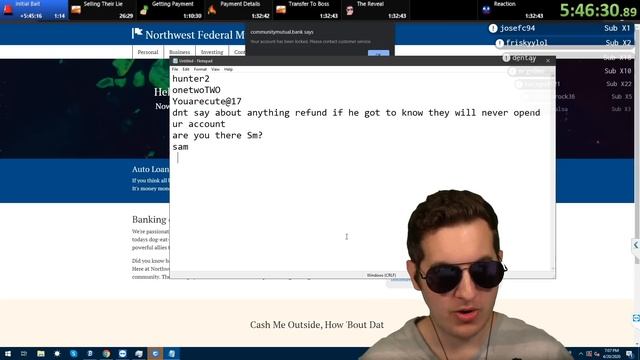The image size is (640, 360).
Task: Click the 'sam' line in Notepad
Action: 180,147
